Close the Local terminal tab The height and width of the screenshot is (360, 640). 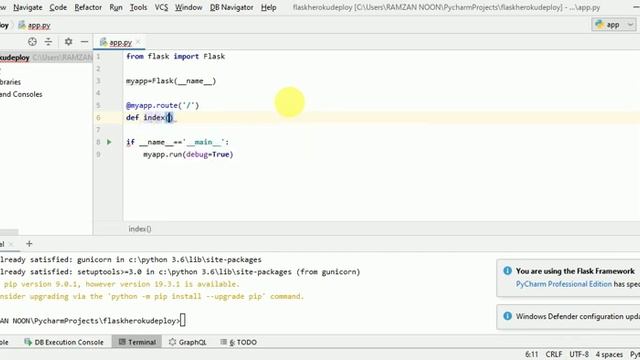[11, 244]
